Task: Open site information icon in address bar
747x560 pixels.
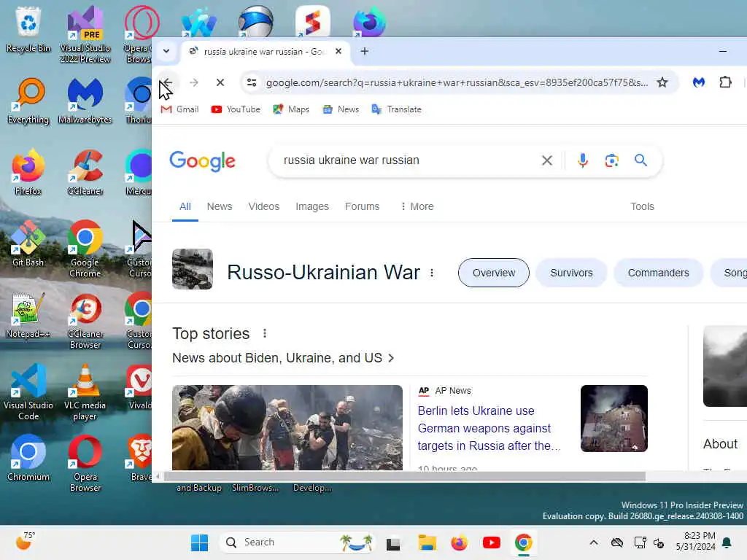Action: point(252,82)
